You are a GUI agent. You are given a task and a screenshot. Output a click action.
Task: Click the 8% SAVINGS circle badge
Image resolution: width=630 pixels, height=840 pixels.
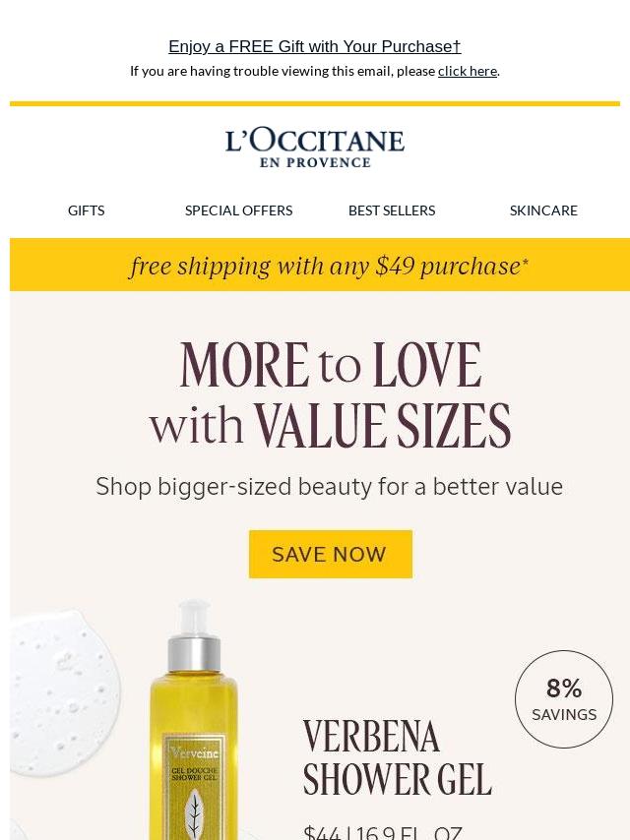coord(564,699)
